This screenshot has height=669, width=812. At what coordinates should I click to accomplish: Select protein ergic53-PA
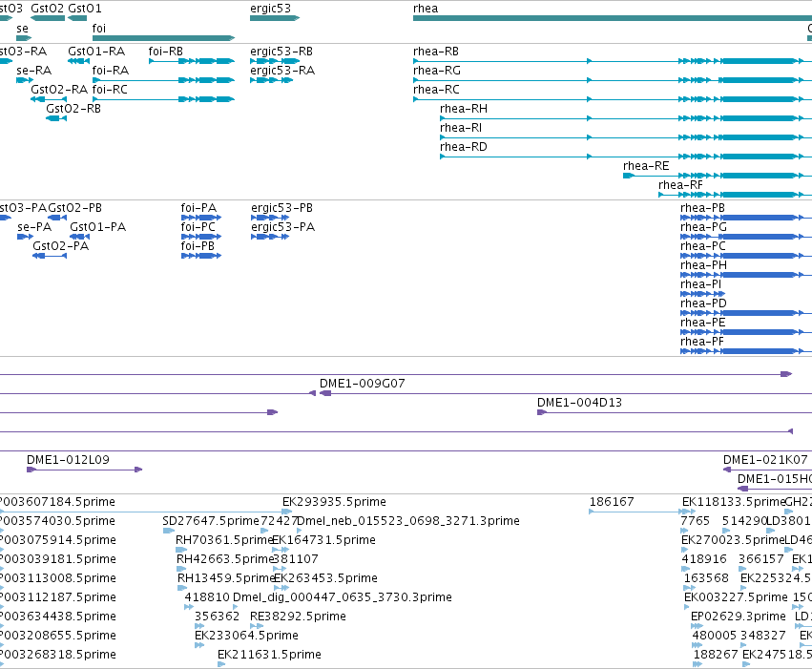click(x=270, y=237)
